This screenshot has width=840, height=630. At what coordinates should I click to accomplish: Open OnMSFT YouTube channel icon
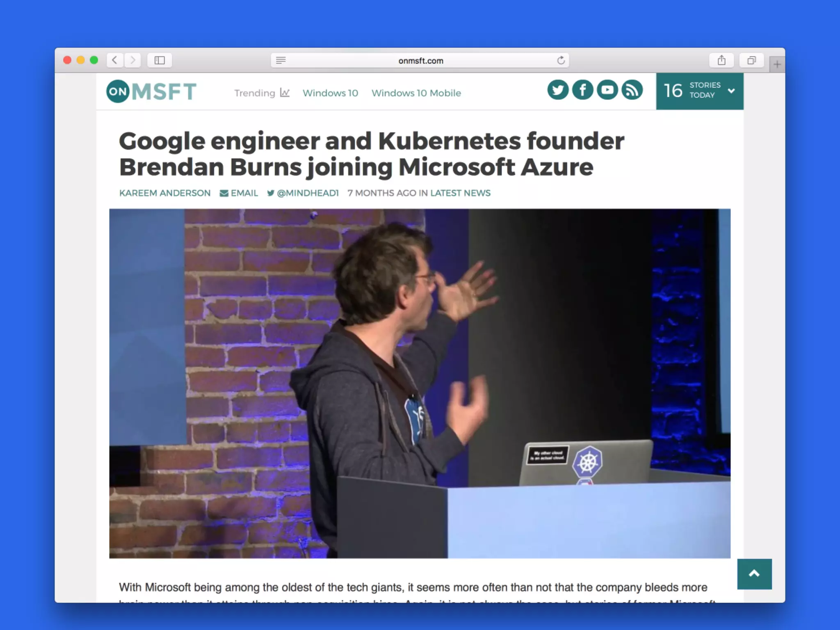click(607, 90)
